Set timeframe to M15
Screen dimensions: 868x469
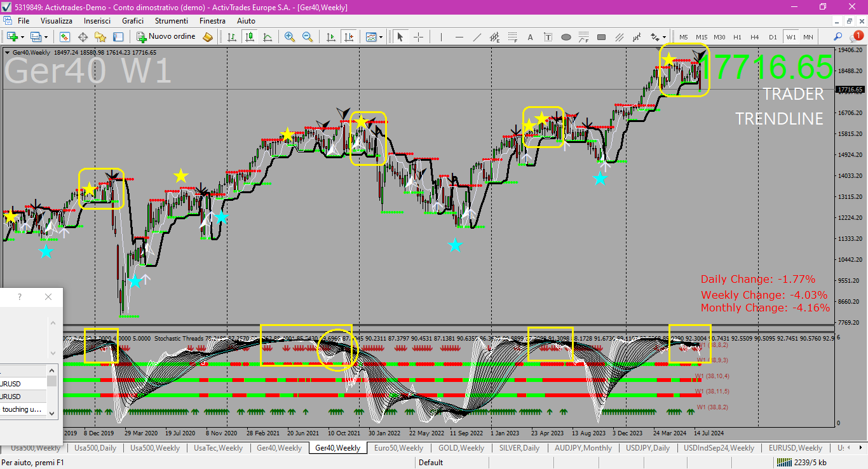pyautogui.click(x=702, y=37)
